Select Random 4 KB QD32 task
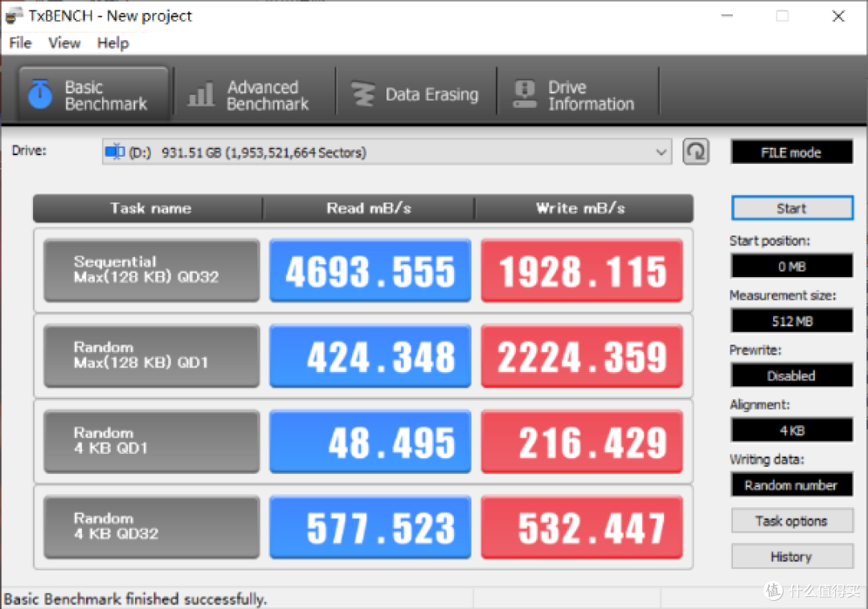This screenshot has width=868, height=609. click(x=152, y=527)
